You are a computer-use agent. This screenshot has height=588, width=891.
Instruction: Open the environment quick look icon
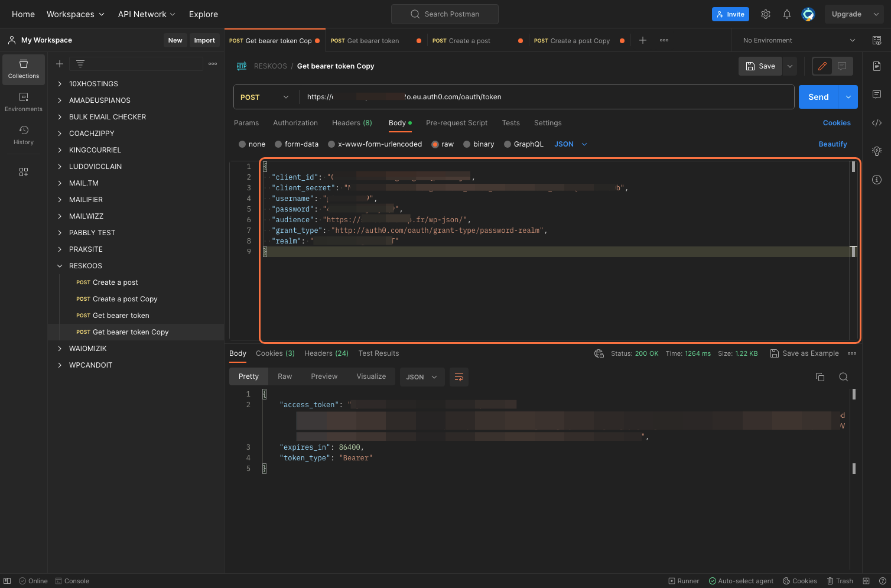(877, 40)
